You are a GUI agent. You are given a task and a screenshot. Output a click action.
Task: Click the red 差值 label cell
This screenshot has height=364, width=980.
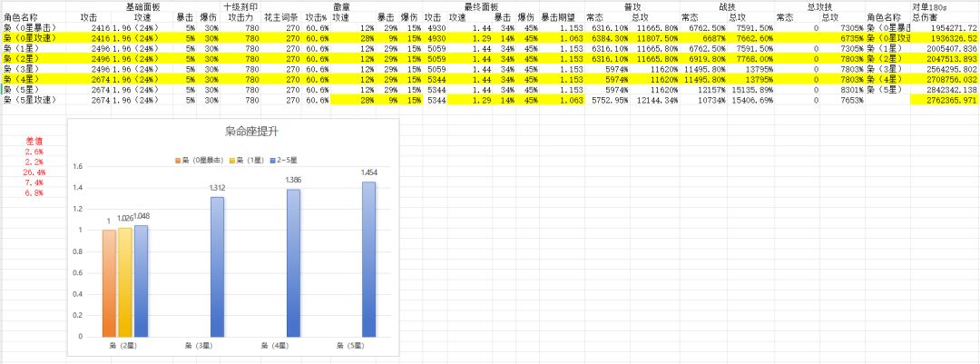[34, 142]
